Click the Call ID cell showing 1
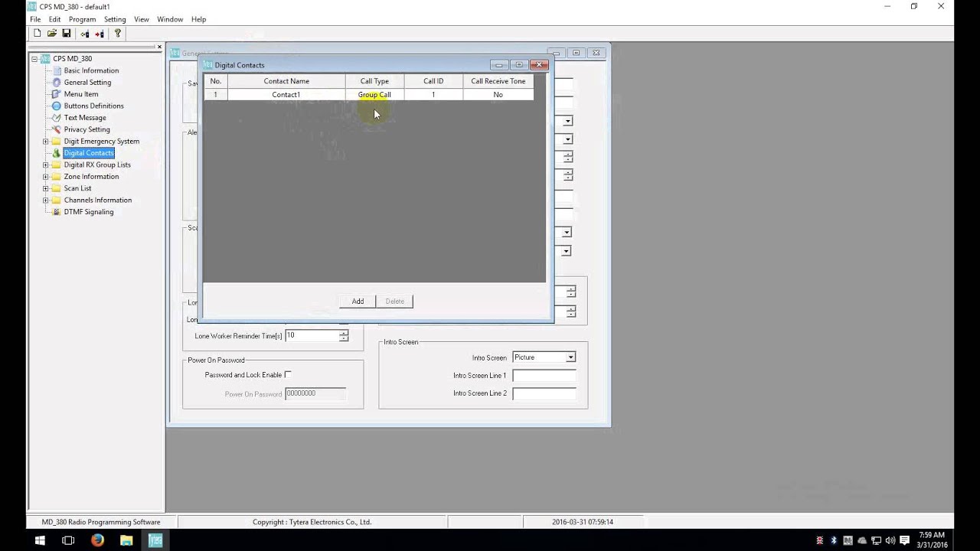Screen dimensions: 980x551 pyautogui.click(x=433, y=95)
